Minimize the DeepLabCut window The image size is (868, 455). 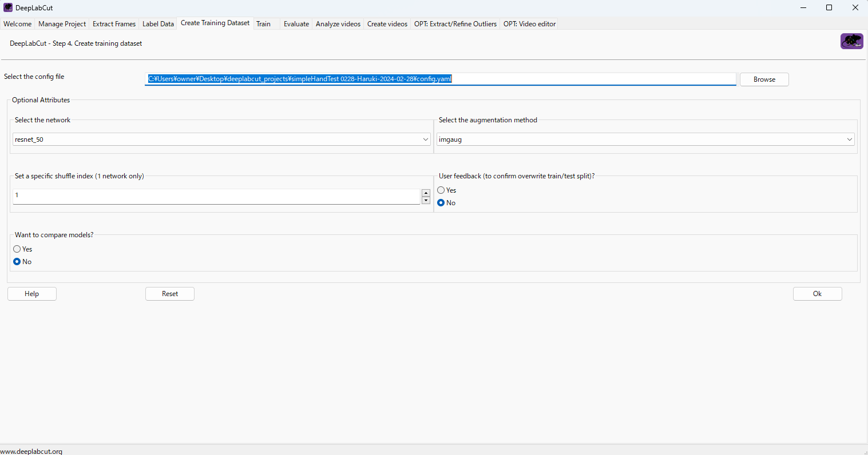[803, 7]
